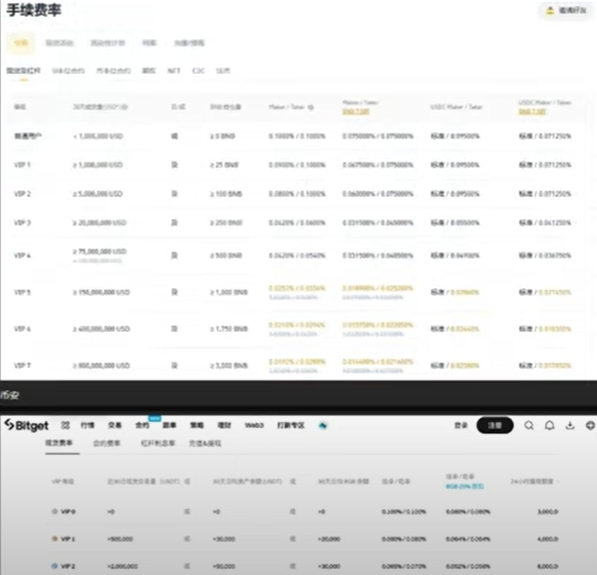Click the black 注册 button

pos(495,425)
